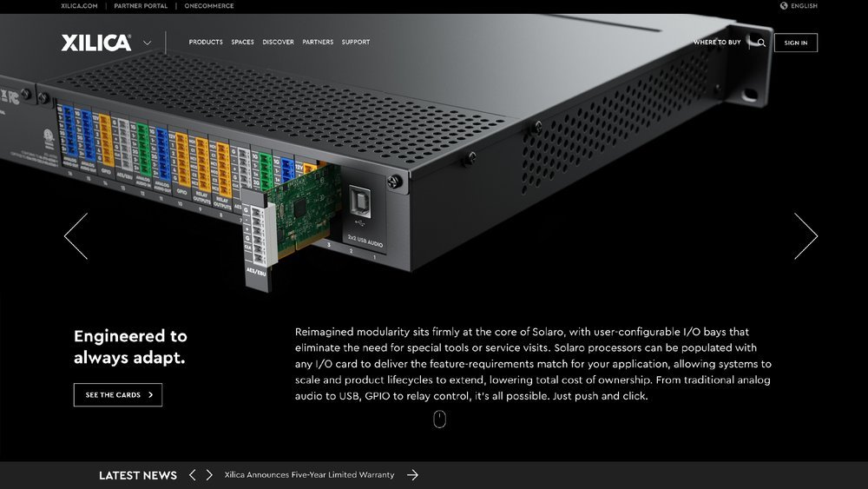Click arrow after warranty news headline

point(413,475)
